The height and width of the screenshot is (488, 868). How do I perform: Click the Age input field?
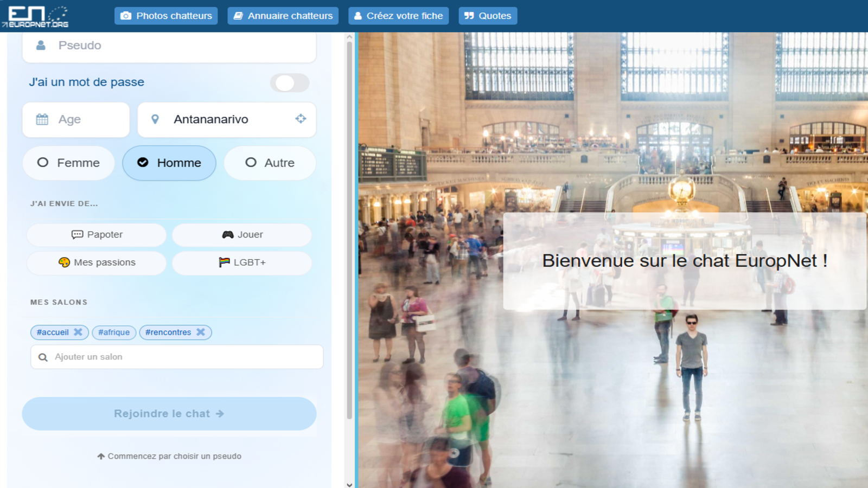pos(76,120)
